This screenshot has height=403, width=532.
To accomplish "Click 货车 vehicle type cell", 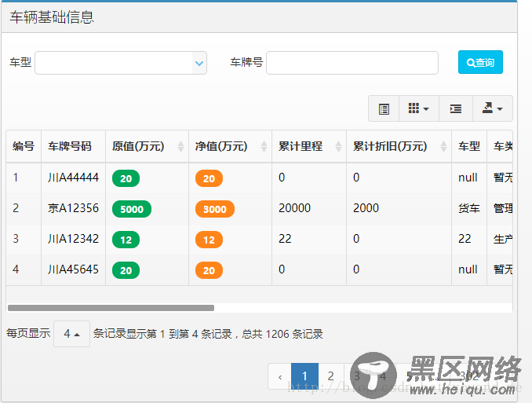I will (469, 208).
